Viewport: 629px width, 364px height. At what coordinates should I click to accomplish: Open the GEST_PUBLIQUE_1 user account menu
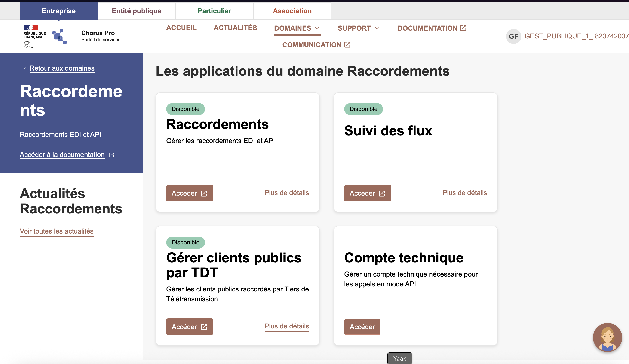pos(576,36)
